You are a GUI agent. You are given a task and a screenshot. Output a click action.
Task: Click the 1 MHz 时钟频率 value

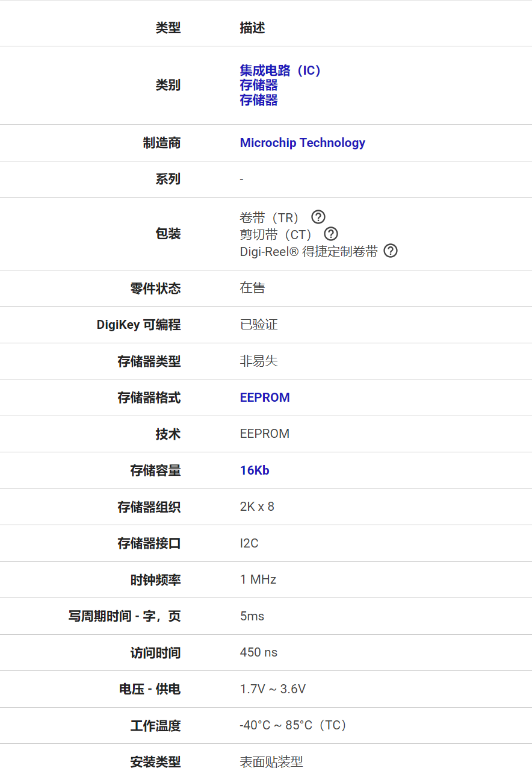pos(258,579)
